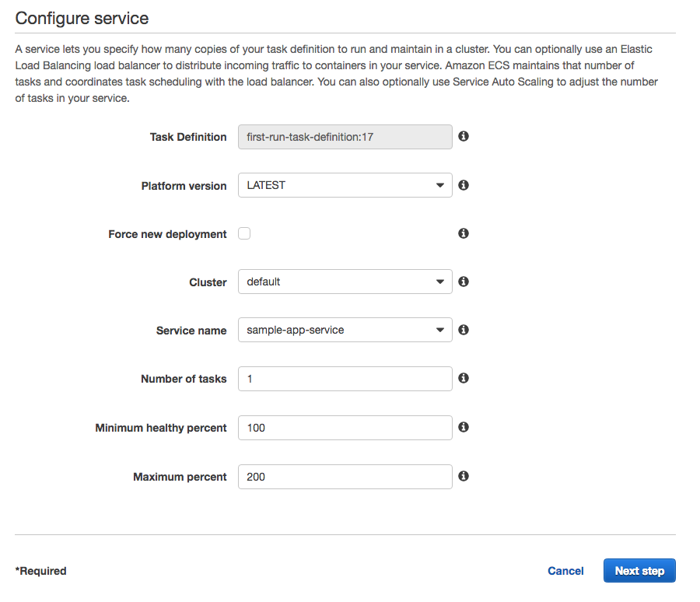Click the Force new deployment label
The image size is (700, 602).
click(167, 234)
